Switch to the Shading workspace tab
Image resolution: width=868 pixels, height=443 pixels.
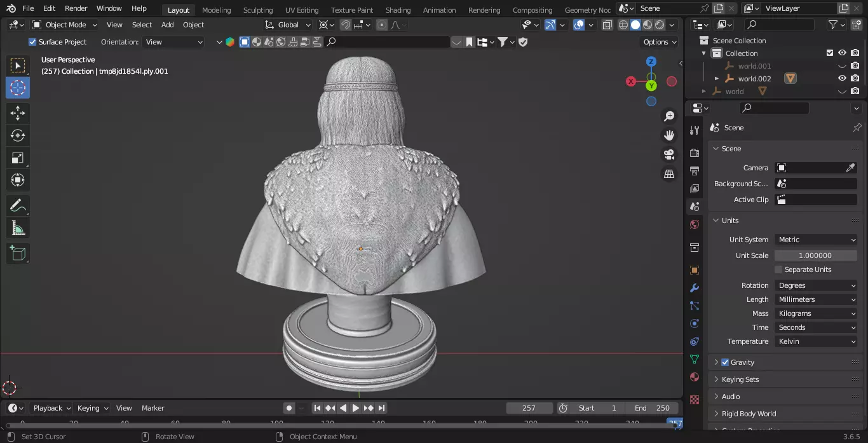point(398,10)
